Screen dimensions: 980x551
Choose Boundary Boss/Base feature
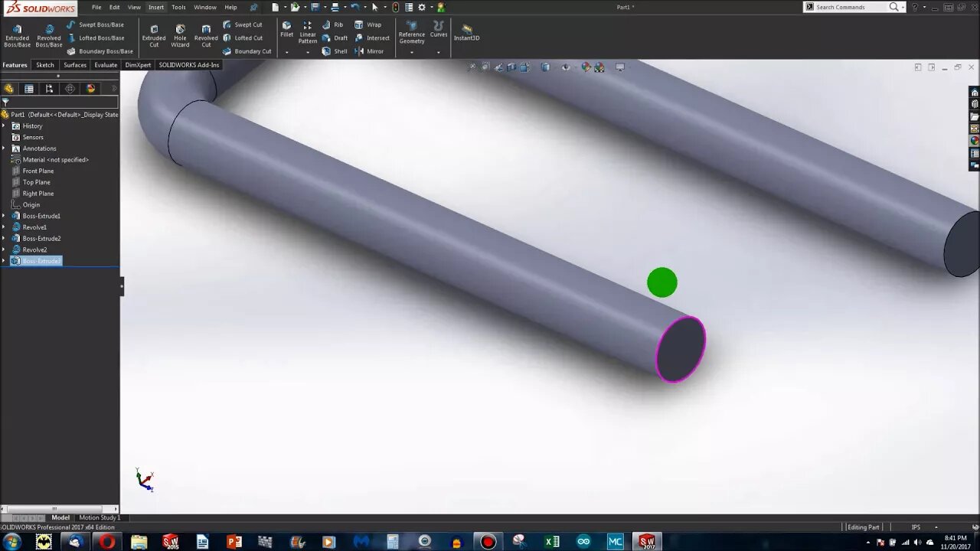click(100, 51)
